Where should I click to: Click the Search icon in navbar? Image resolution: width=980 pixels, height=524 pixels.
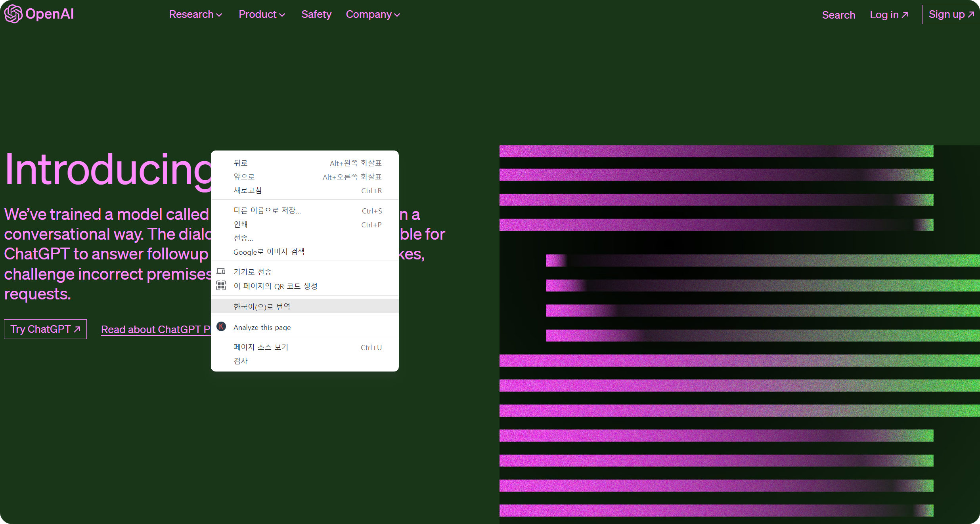tap(839, 14)
